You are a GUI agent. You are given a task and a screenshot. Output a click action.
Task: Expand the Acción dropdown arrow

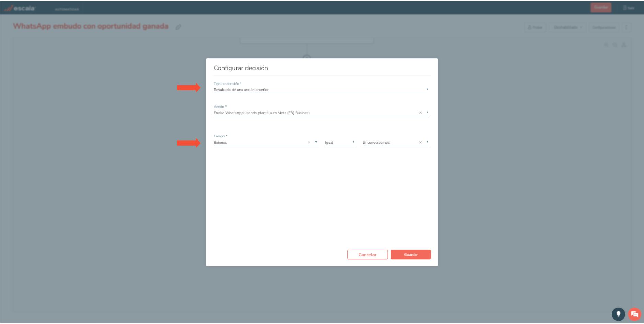click(427, 112)
